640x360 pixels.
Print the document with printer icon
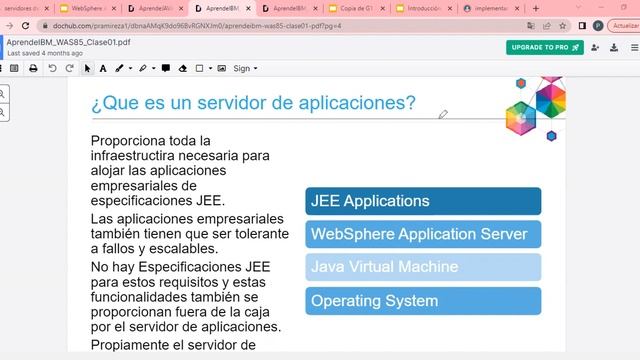tap(33, 69)
